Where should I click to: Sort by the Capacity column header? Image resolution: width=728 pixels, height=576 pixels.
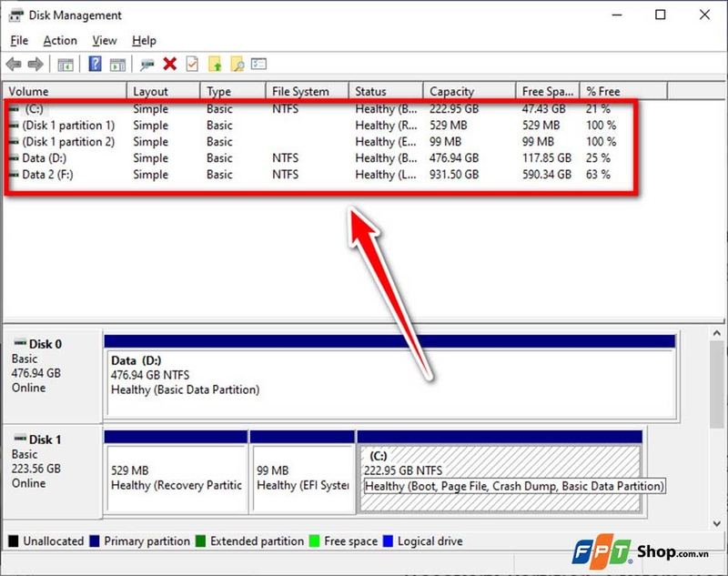tap(470, 91)
